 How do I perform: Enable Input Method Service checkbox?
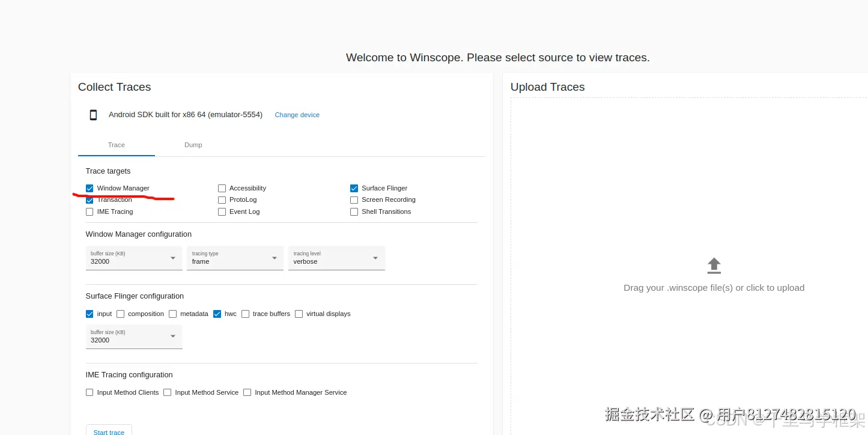168,392
